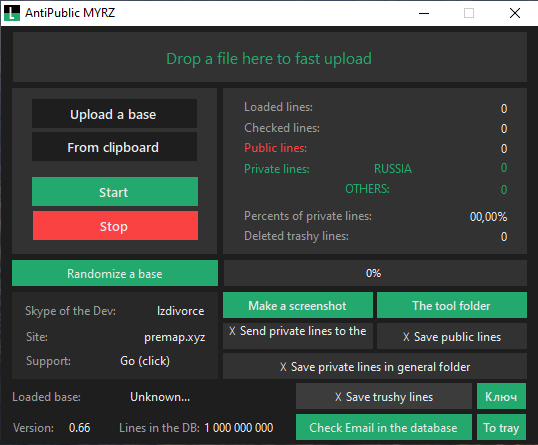Toggle Send private lines to the option
This screenshot has height=445, width=538.
point(298,336)
